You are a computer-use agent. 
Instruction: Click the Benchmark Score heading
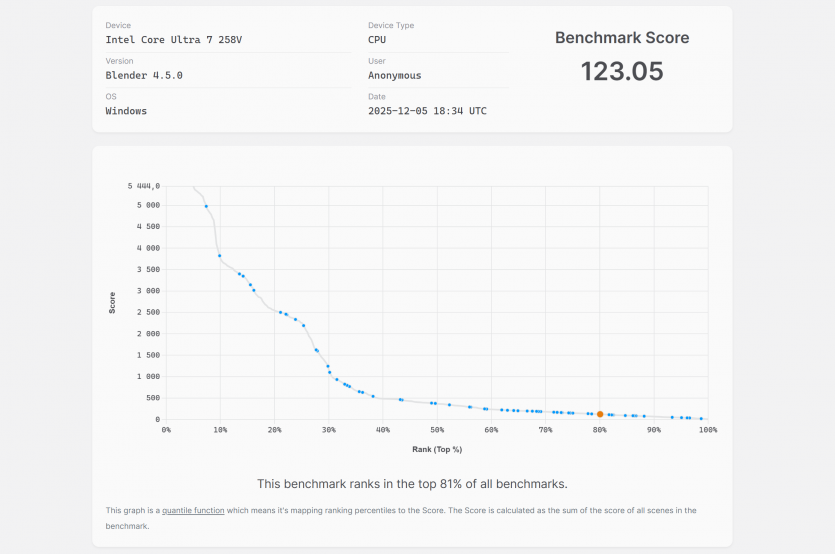tap(622, 38)
